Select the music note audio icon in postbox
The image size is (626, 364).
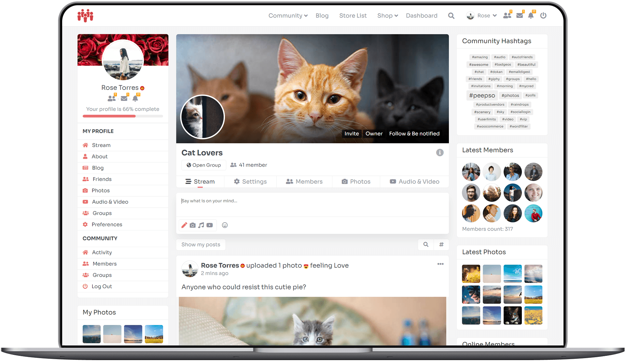(x=201, y=225)
